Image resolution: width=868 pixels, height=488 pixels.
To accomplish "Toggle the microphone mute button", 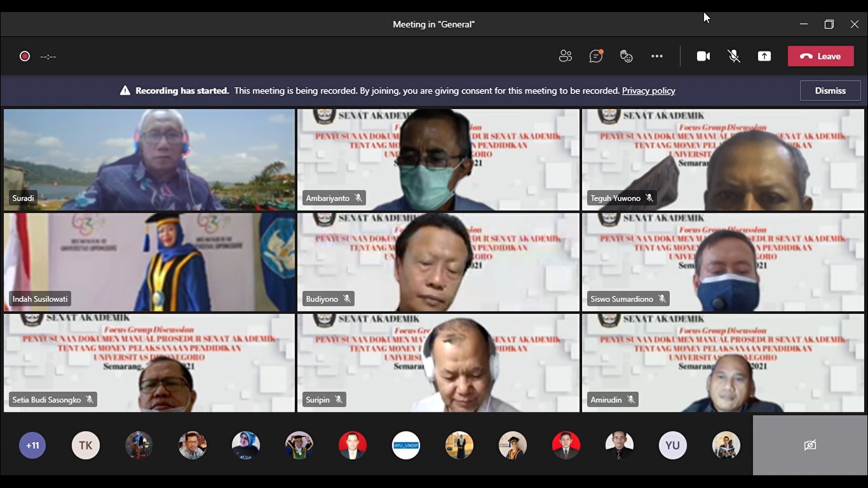I will pos(734,57).
